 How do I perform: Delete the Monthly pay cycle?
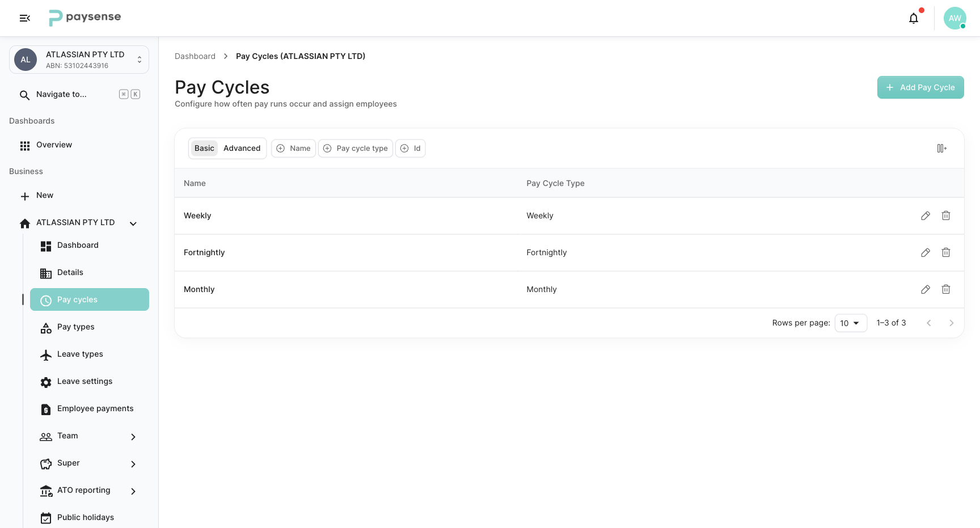[946, 289]
